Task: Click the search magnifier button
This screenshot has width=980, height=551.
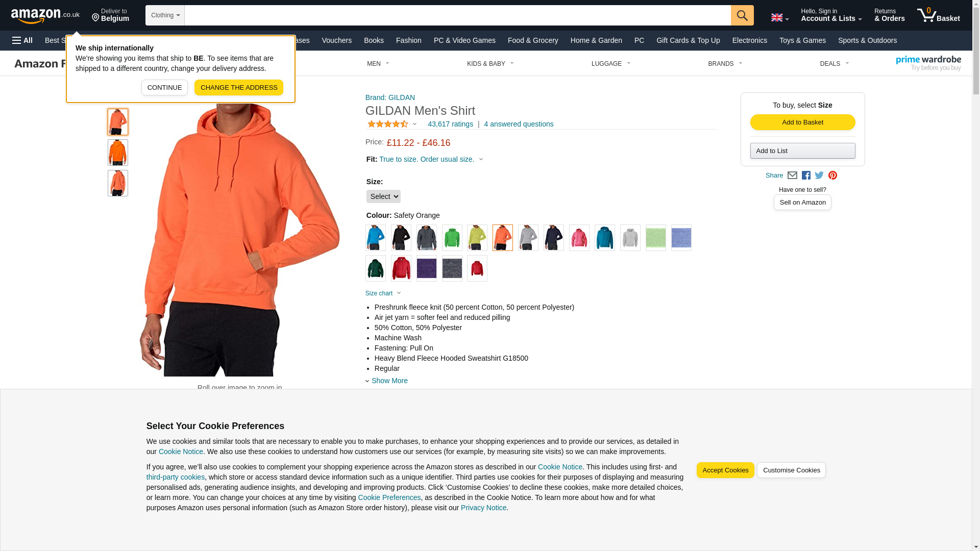Action: tap(742, 15)
